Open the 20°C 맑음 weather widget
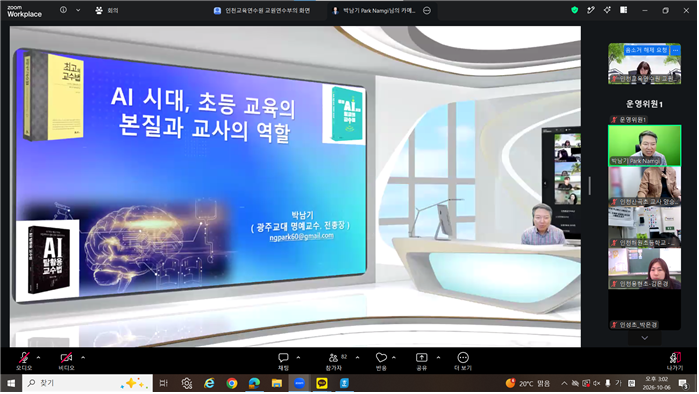The height and width of the screenshot is (394, 699). (528, 383)
